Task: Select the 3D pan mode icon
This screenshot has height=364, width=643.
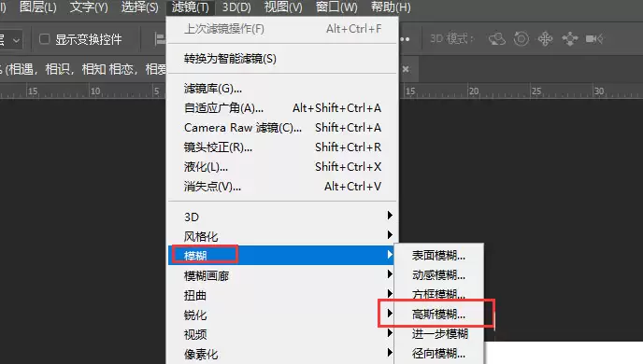Action: point(546,39)
